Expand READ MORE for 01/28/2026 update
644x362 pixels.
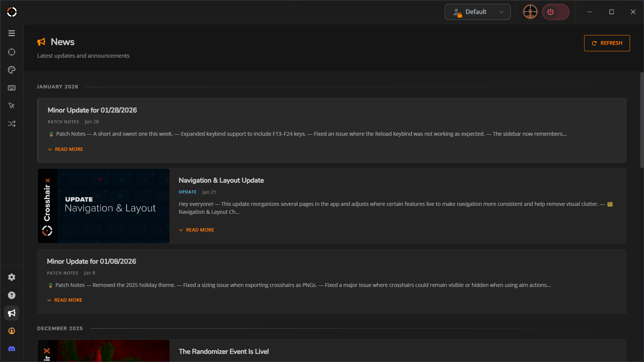(66, 149)
